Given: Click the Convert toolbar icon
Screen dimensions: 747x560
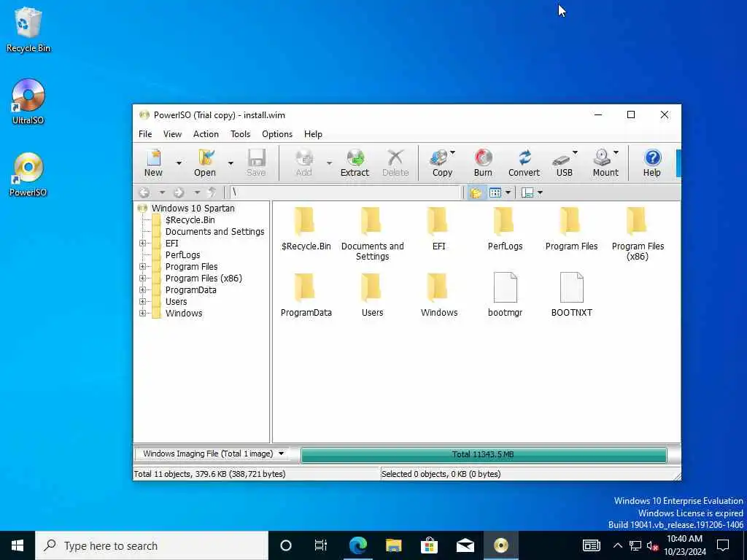Looking at the screenshot, I should [x=524, y=163].
